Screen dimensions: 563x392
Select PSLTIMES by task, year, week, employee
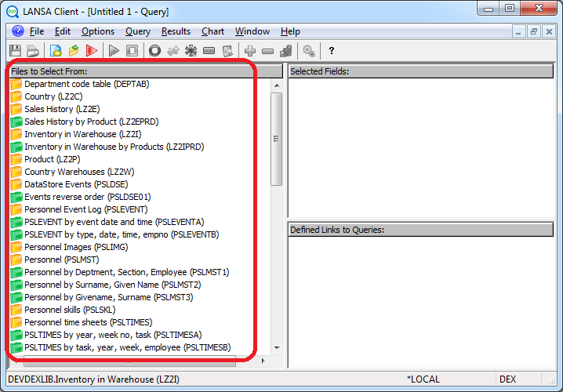click(x=128, y=348)
